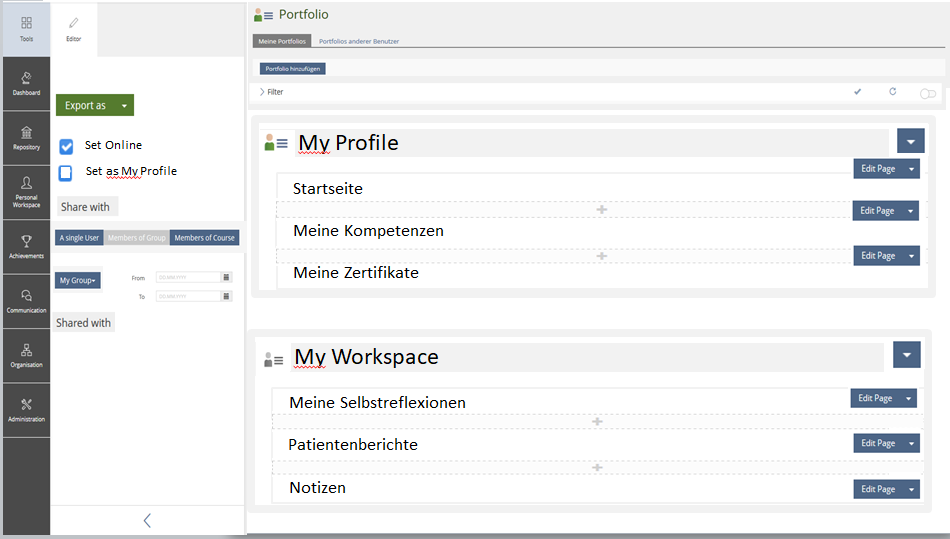Switch to Portfolios anderer Benutzer tab
950x539 pixels.
coord(358,42)
